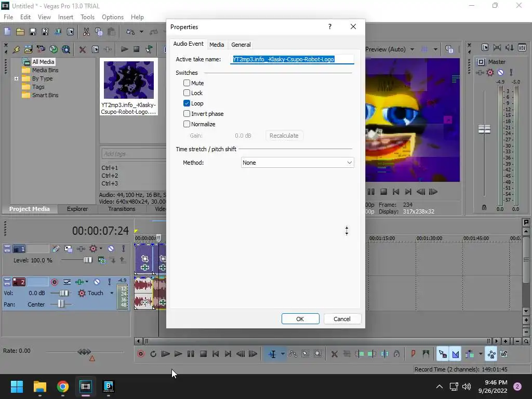Start preview in Project Media toolbar
The image size is (532, 399).
coord(124,49)
